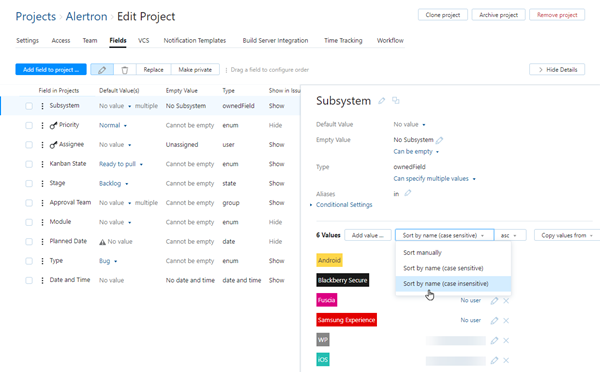
Task: Open Kanban State Ready to pull dropdown
Action: [x=121, y=164]
